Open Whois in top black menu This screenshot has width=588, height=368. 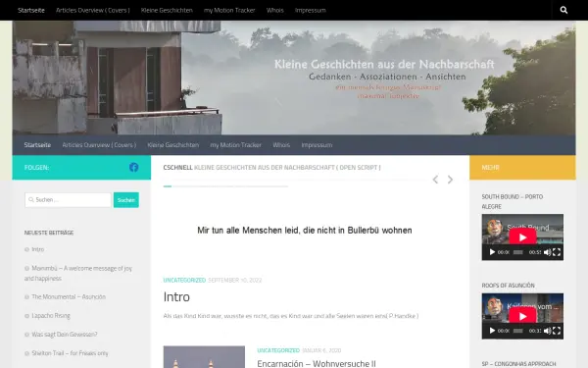(274, 10)
